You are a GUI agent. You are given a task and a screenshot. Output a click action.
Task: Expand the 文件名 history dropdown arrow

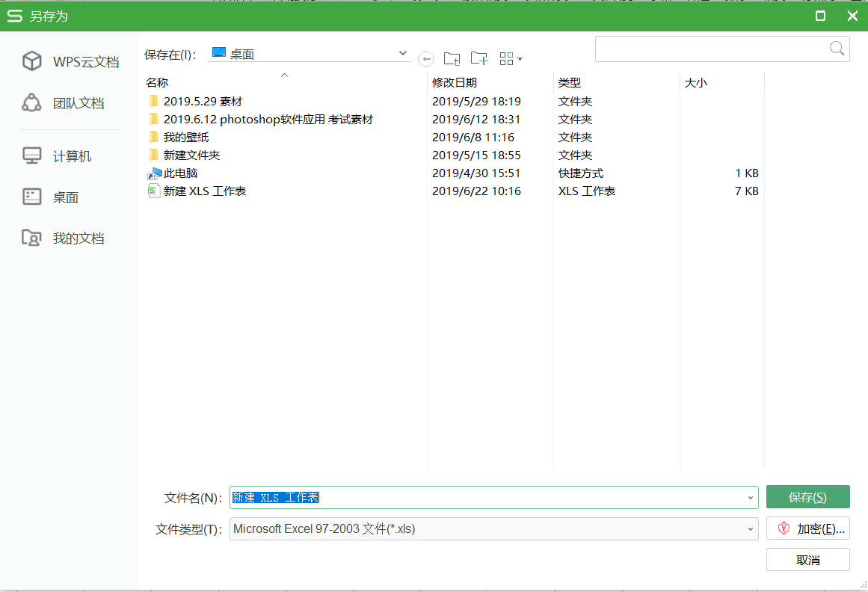point(751,497)
